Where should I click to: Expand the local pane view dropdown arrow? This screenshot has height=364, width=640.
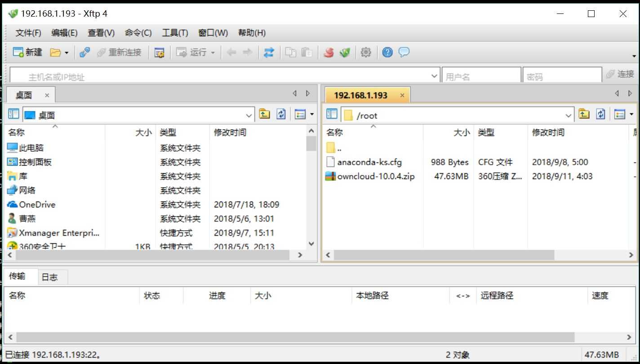click(312, 114)
